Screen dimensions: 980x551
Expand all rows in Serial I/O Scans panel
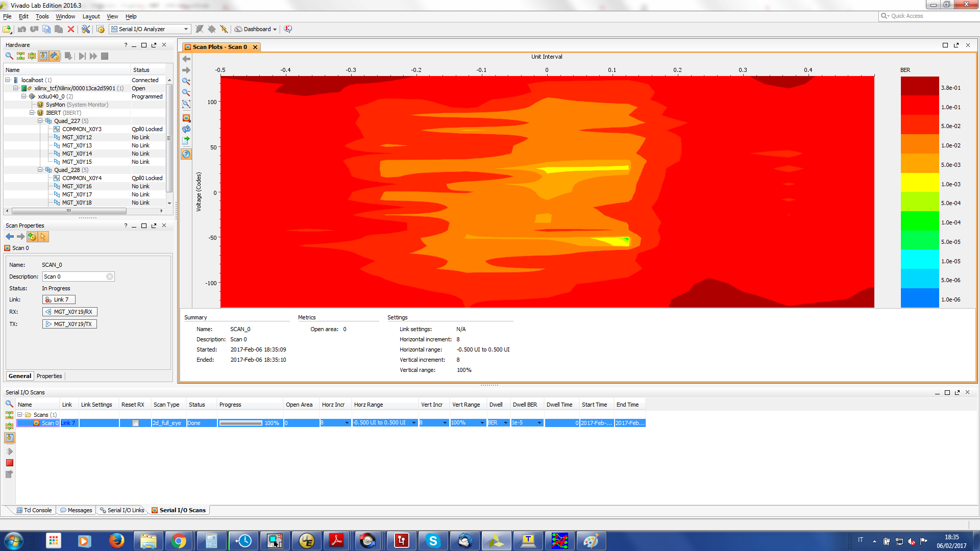click(x=9, y=427)
